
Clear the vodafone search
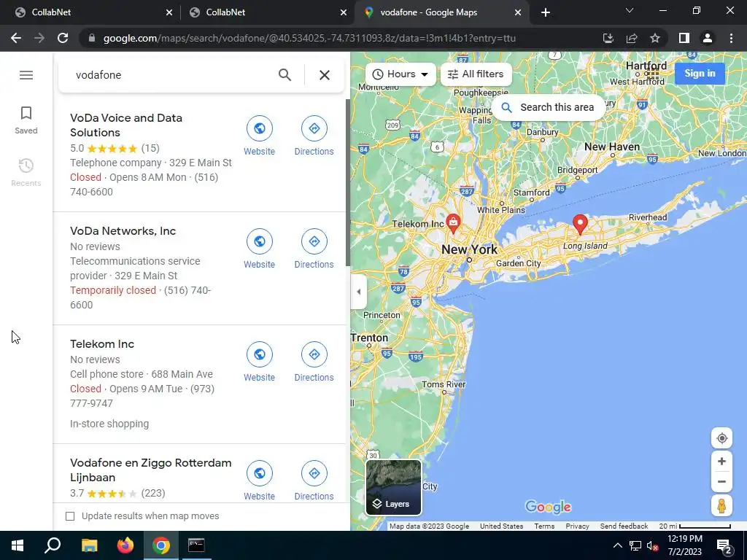325,75
